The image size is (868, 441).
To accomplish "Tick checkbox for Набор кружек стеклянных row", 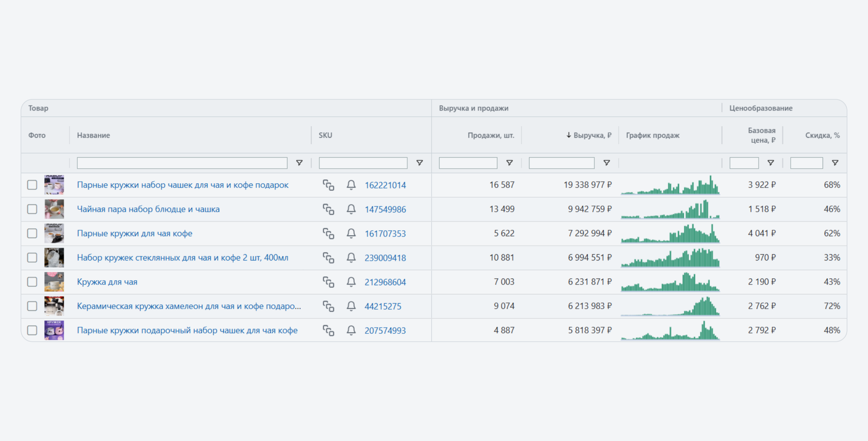I will (32, 258).
